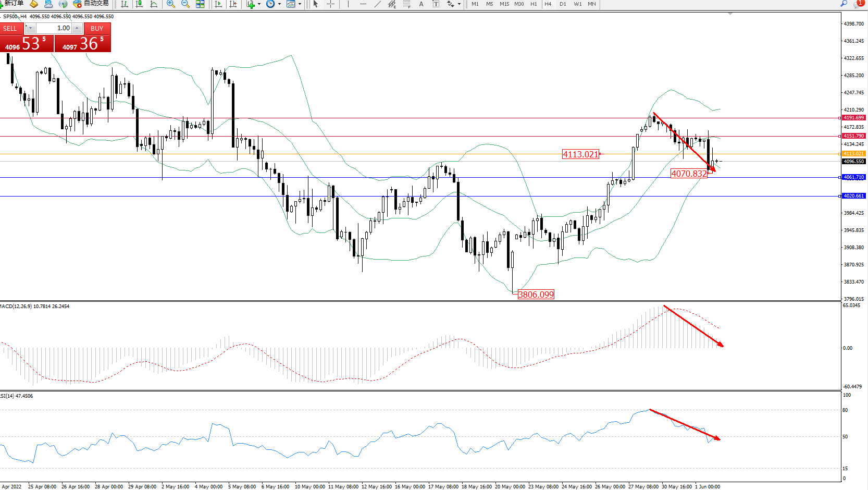Select the Crosshair tool
This screenshot has width=868, height=490.
(330, 4)
